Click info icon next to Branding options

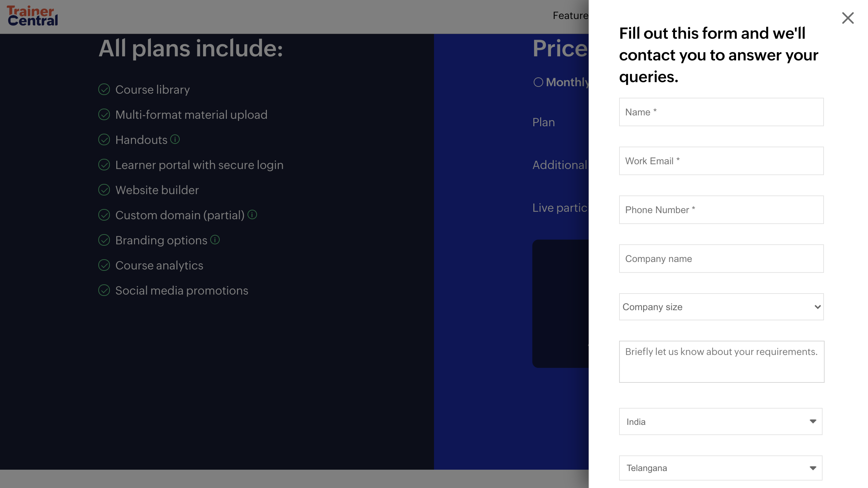pyautogui.click(x=215, y=240)
